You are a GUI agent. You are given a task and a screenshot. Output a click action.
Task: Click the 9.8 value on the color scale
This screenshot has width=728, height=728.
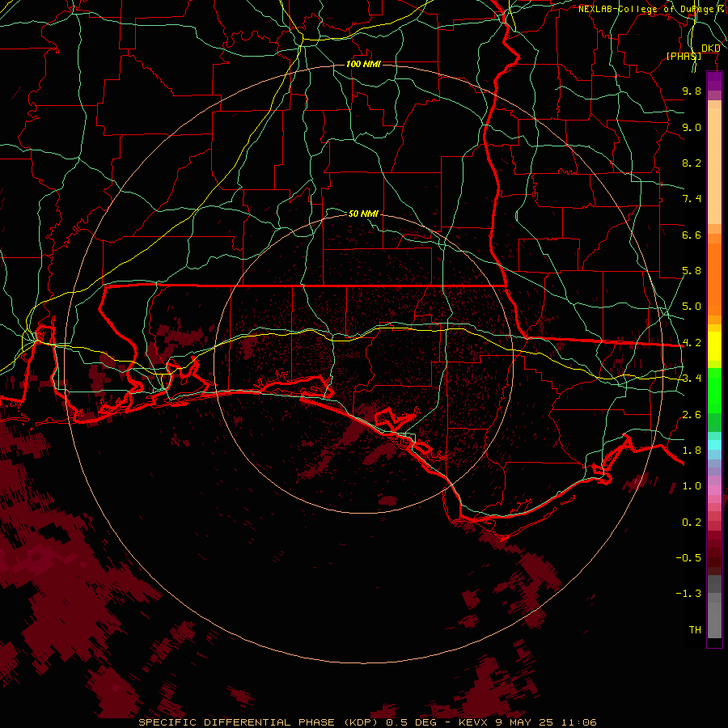point(692,91)
